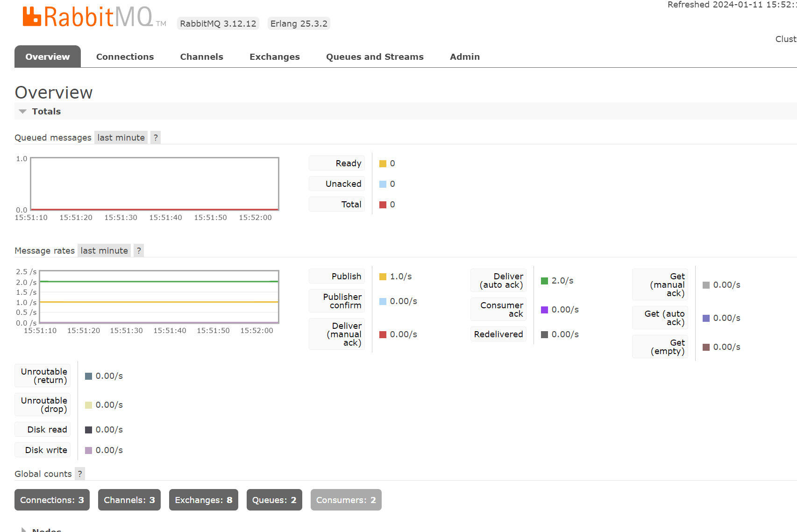Click the Unroutable (drop) label

tap(43, 405)
